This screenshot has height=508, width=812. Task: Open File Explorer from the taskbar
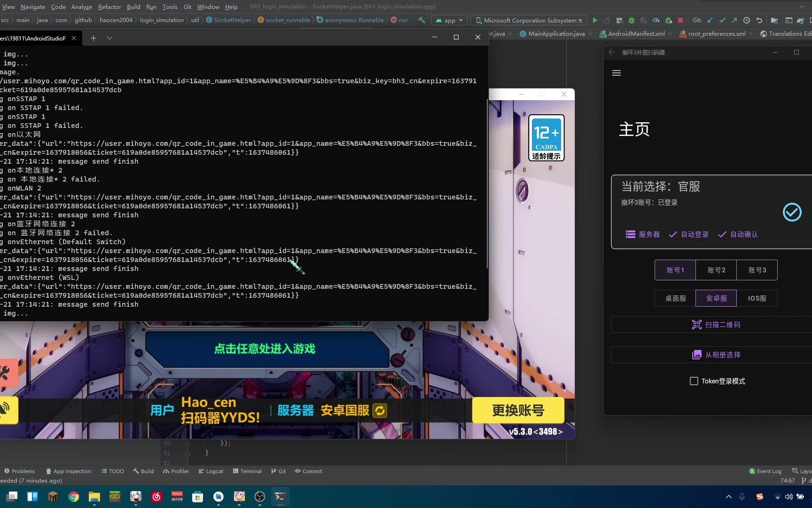pyautogui.click(x=94, y=497)
